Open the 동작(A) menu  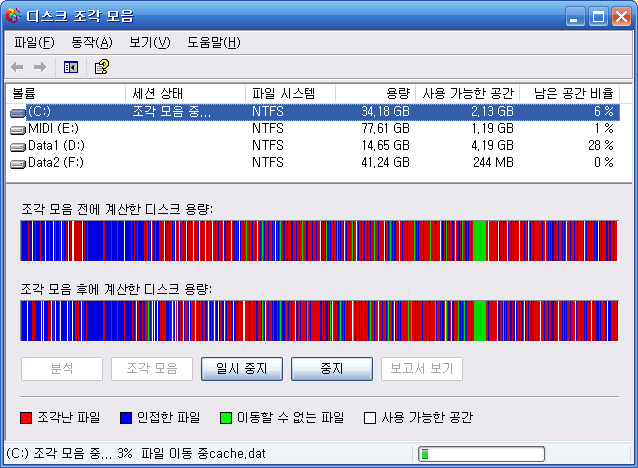point(91,42)
